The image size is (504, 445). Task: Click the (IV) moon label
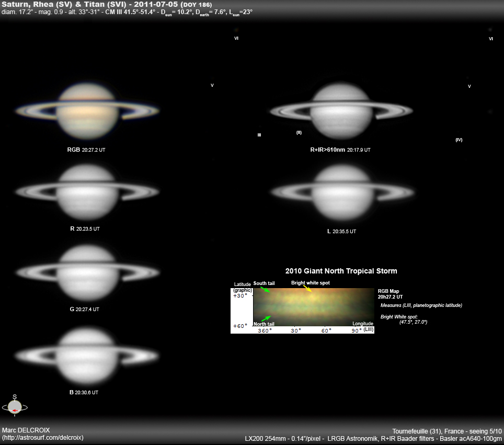pyautogui.click(x=459, y=140)
